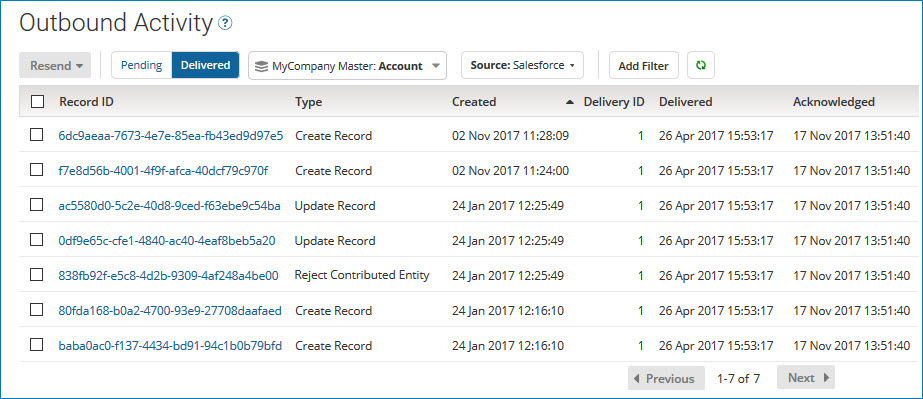Image resolution: width=923 pixels, height=399 pixels.
Task: Check the box for record ac5580d0-5c2e
Action: (36, 205)
